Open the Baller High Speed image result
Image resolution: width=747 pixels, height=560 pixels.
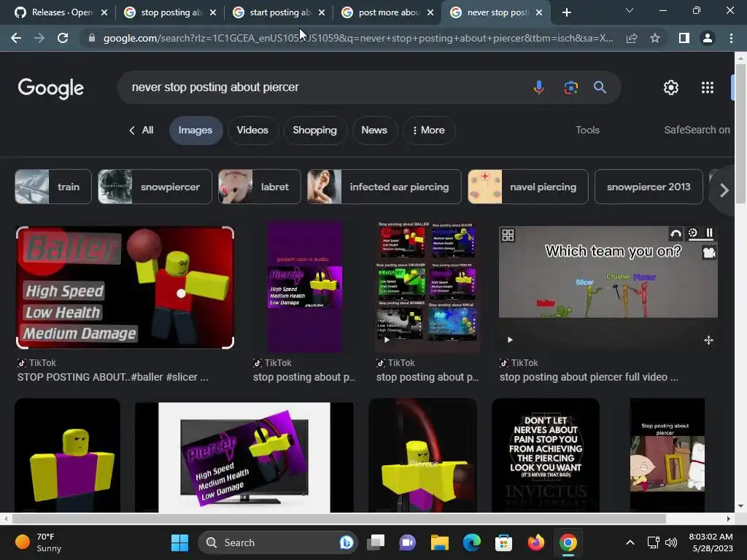[x=125, y=287]
